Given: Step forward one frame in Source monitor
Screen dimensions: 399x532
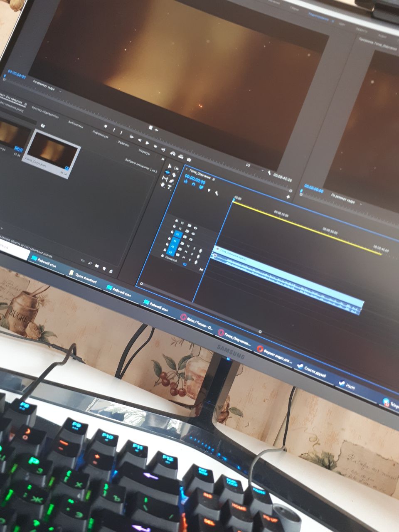Looking at the screenshot, I should [155, 146].
